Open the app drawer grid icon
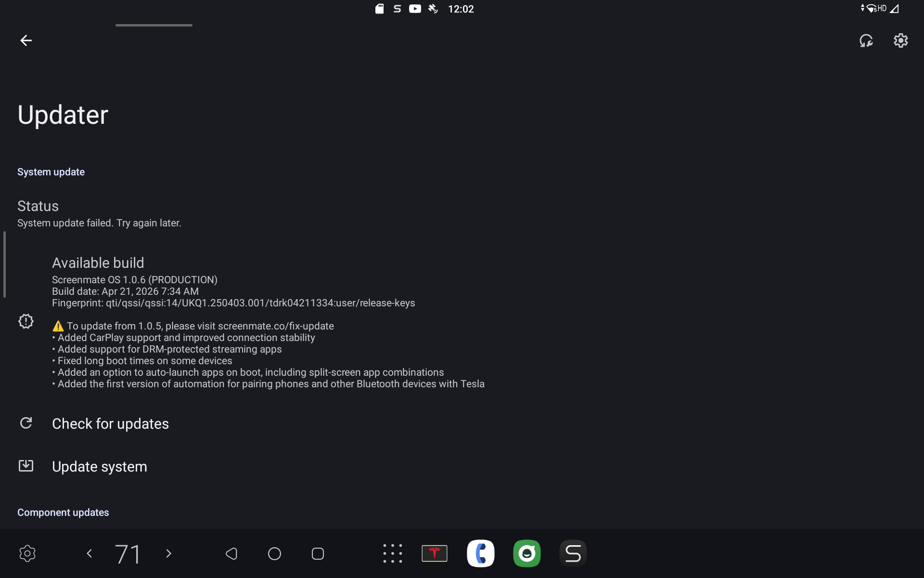 393,553
